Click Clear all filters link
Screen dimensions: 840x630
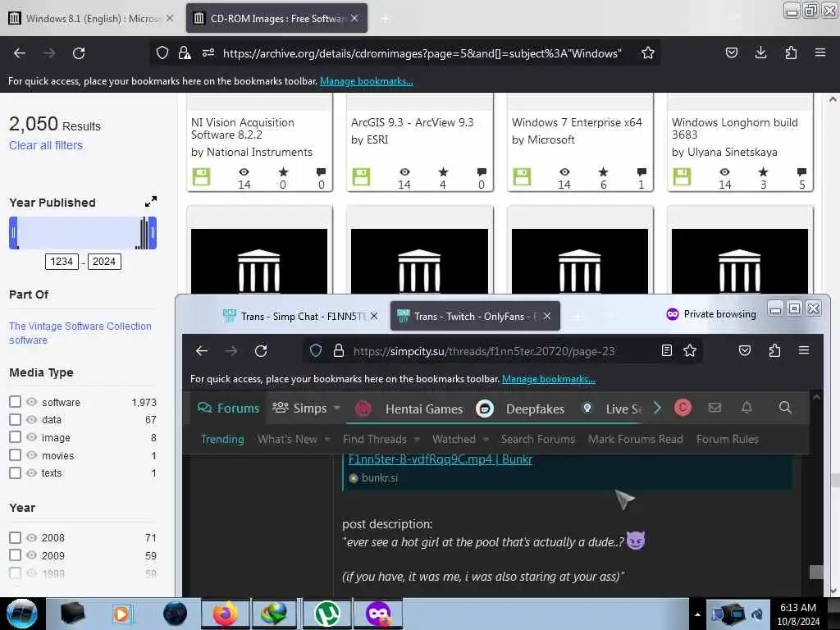46,145
